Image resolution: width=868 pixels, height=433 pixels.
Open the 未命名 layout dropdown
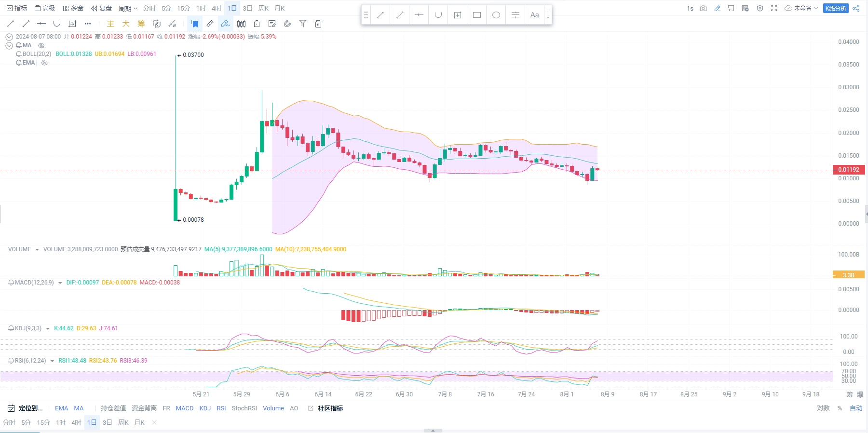pyautogui.click(x=801, y=8)
